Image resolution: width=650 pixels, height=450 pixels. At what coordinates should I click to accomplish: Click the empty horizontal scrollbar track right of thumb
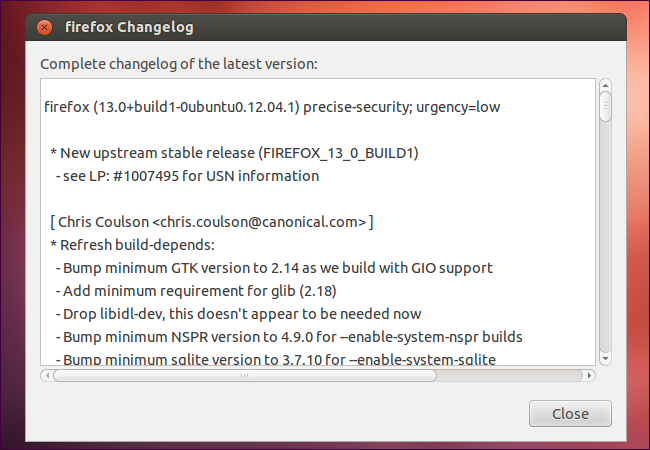510,375
